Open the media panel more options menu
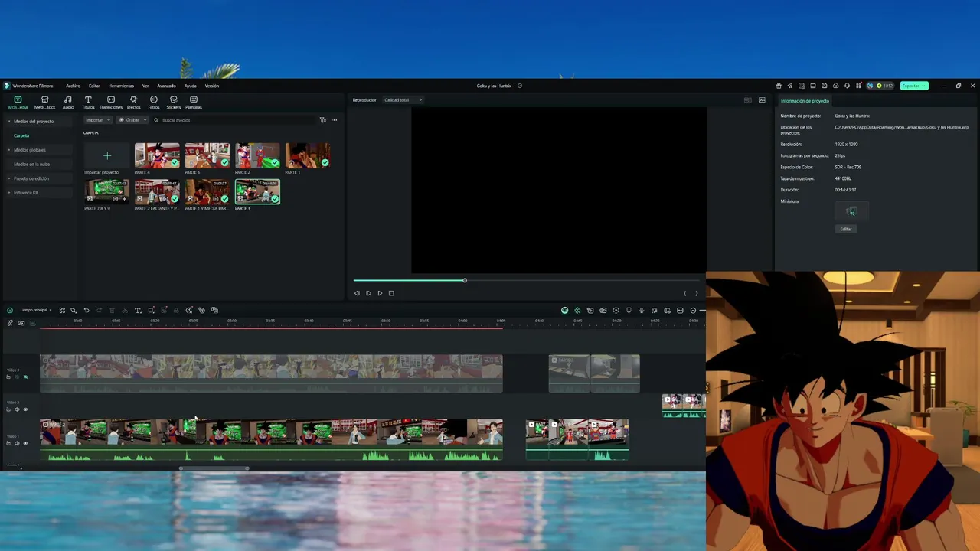 tap(334, 120)
